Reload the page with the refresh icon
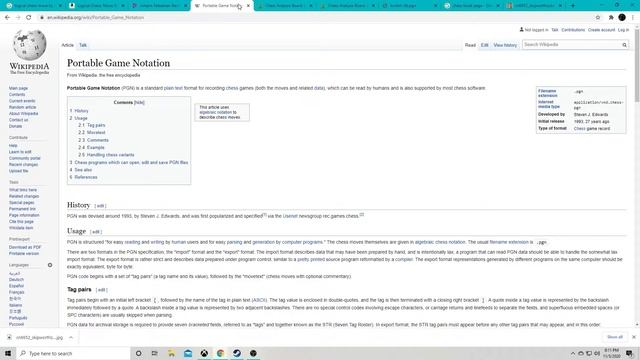Image resolution: width=640 pixels, height=360 pixels. 29,18
